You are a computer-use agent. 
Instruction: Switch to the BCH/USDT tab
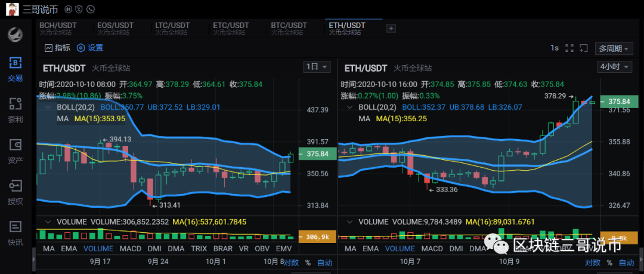58,29
